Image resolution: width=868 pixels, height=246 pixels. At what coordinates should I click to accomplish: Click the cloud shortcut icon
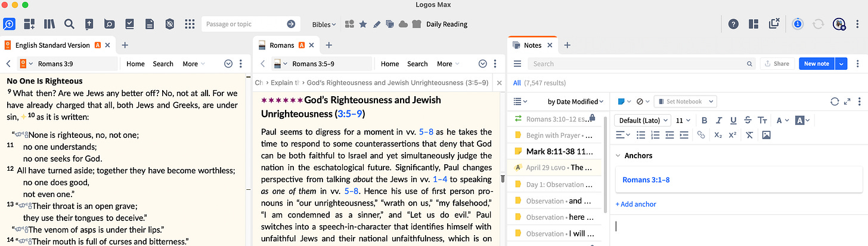[403, 24]
